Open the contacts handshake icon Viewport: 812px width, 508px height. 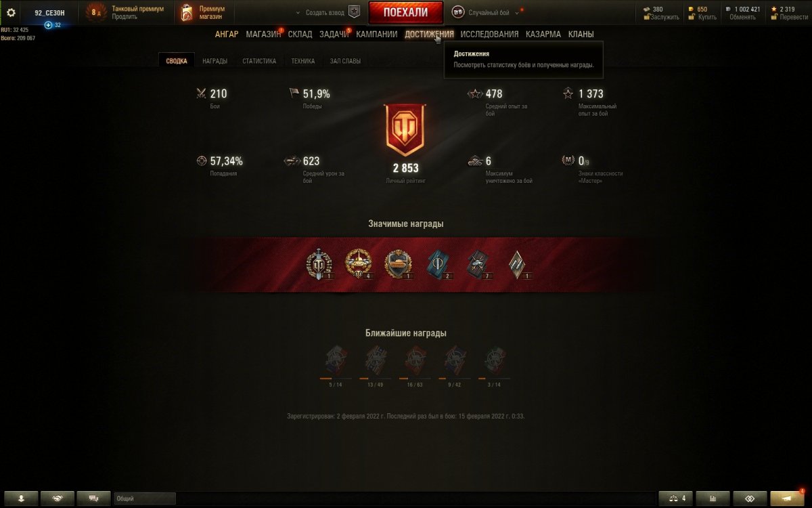pos(58,499)
